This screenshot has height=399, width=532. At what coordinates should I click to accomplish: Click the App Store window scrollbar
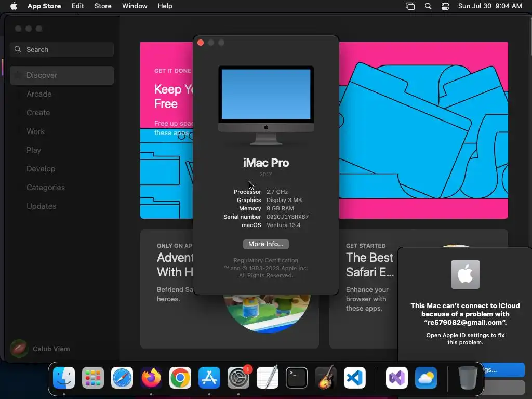[530, 36]
